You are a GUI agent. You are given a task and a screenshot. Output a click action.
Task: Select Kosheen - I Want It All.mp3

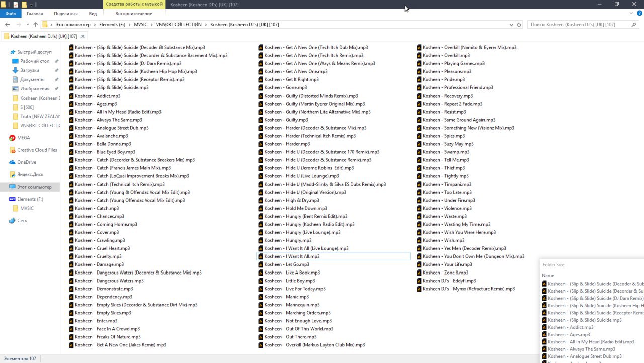(x=333, y=256)
